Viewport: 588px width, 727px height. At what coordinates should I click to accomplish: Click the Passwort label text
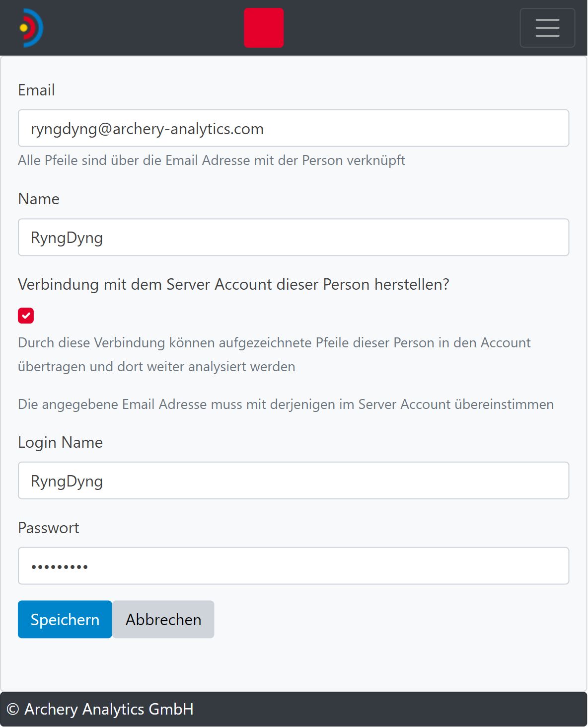tap(49, 528)
